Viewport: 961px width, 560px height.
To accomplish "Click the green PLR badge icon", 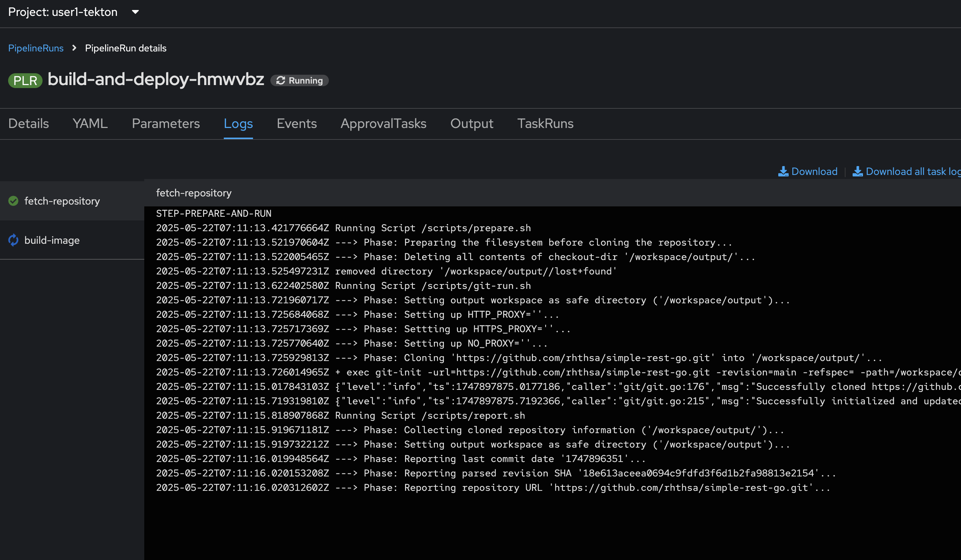I will coord(25,80).
